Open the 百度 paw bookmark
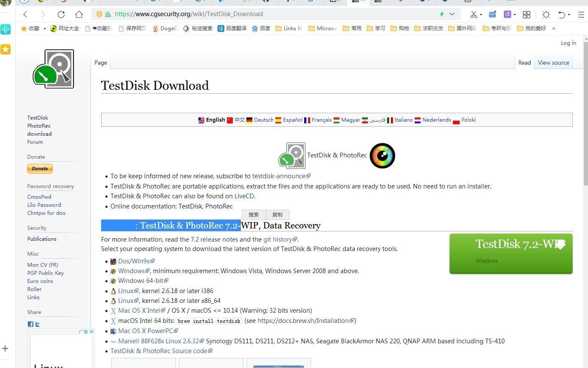This screenshot has width=588, height=368. click(x=261, y=29)
